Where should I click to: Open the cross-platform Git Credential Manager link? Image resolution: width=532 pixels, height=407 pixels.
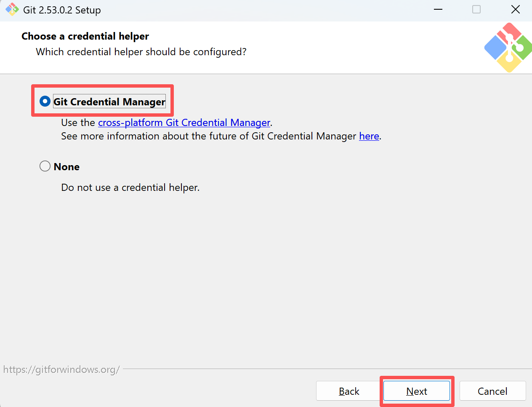(x=184, y=123)
